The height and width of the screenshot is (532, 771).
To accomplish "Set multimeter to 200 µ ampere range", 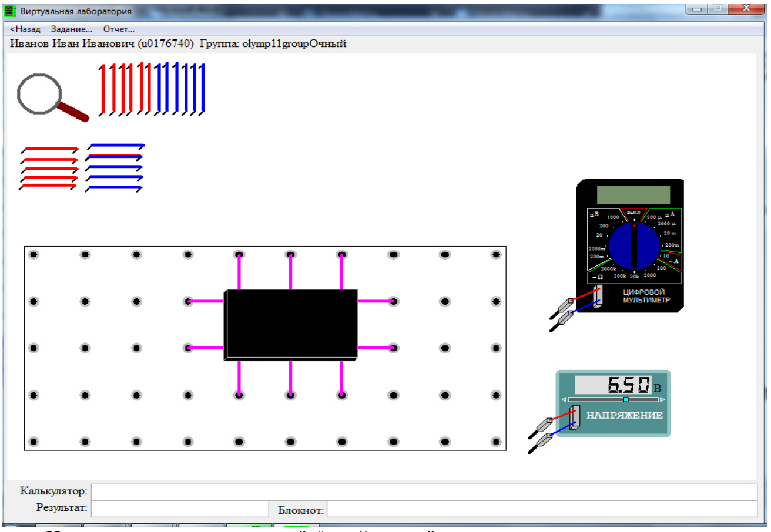I will (x=655, y=217).
